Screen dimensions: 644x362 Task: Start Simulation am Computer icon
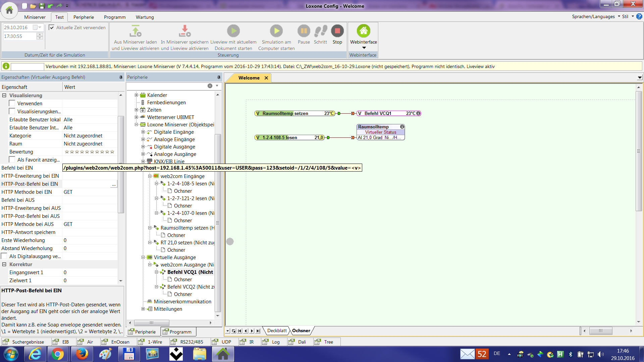click(x=276, y=31)
